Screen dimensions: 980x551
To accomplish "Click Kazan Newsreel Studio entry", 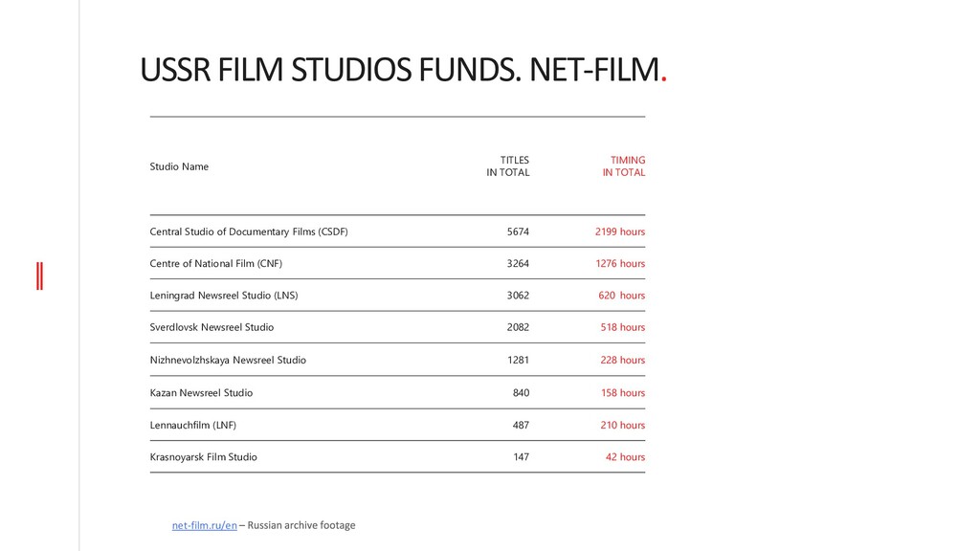I will coord(201,393).
